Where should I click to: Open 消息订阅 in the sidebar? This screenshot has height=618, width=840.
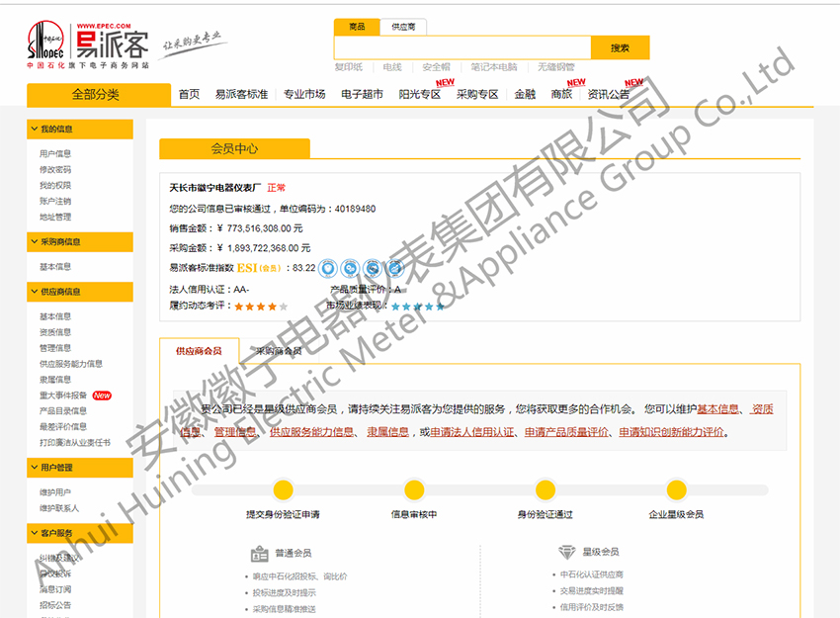[x=55, y=589]
